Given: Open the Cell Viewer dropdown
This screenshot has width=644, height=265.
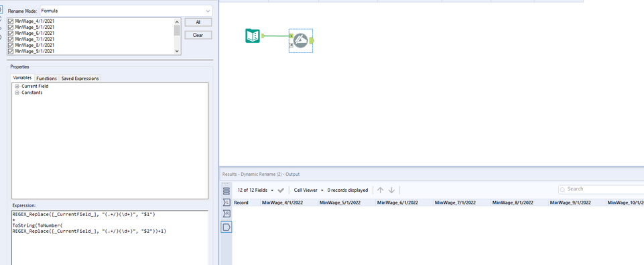Looking at the screenshot, I should 308,190.
